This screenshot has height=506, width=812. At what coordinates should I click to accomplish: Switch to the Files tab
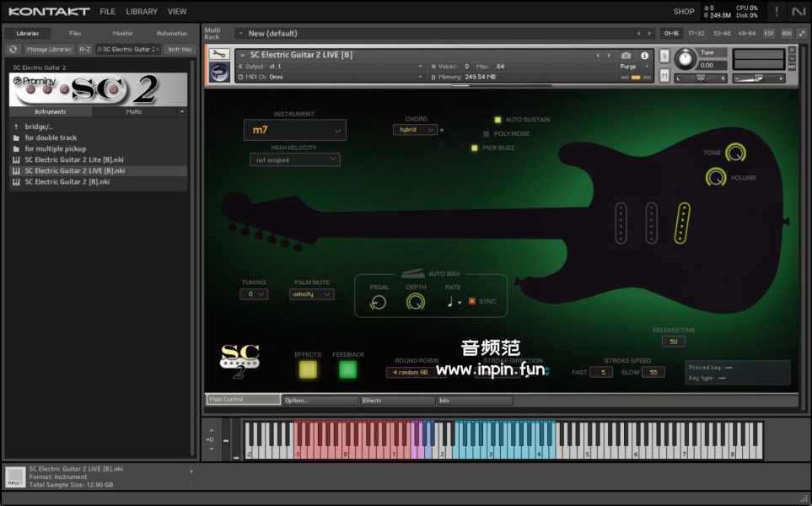(75, 34)
